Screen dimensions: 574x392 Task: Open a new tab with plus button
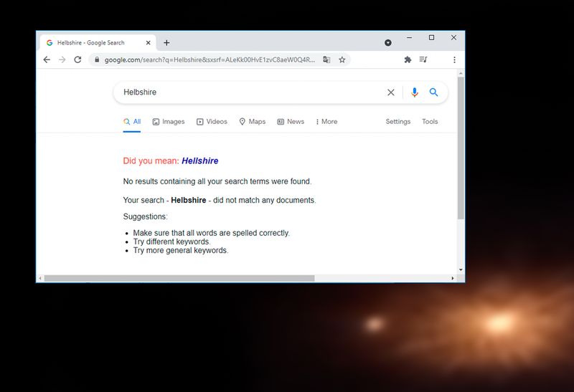[x=166, y=43]
